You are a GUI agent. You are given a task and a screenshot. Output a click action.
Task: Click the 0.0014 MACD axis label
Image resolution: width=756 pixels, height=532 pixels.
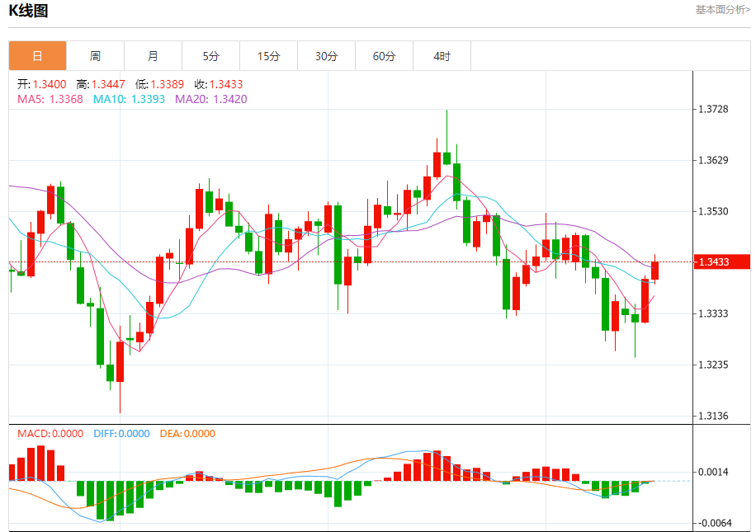click(x=714, y=473)
